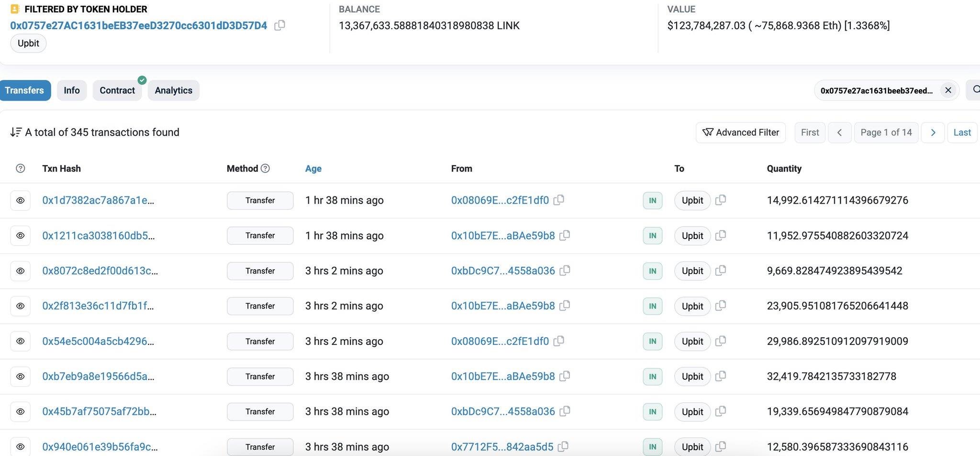Preview transaction 0x54e5c004a5cb4296 with eye icon
The height and width of the screenshot is (456, 980).
[x=21, y=341]
